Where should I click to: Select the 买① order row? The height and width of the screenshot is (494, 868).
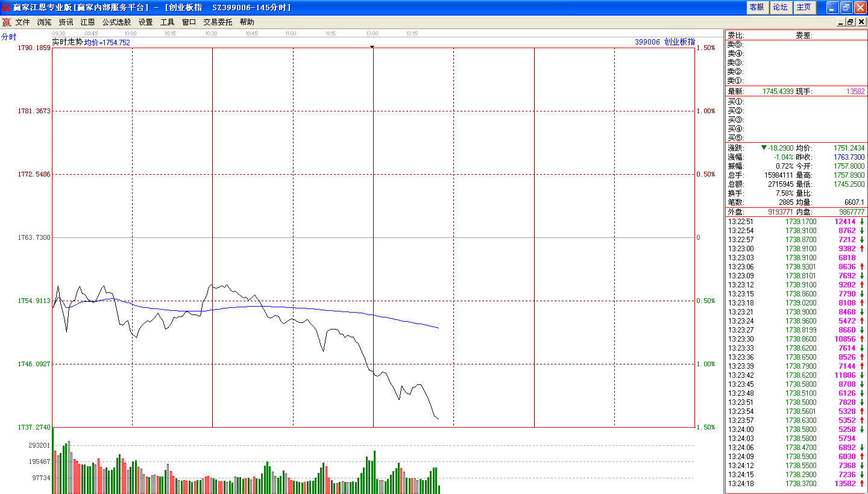(796, 102)
